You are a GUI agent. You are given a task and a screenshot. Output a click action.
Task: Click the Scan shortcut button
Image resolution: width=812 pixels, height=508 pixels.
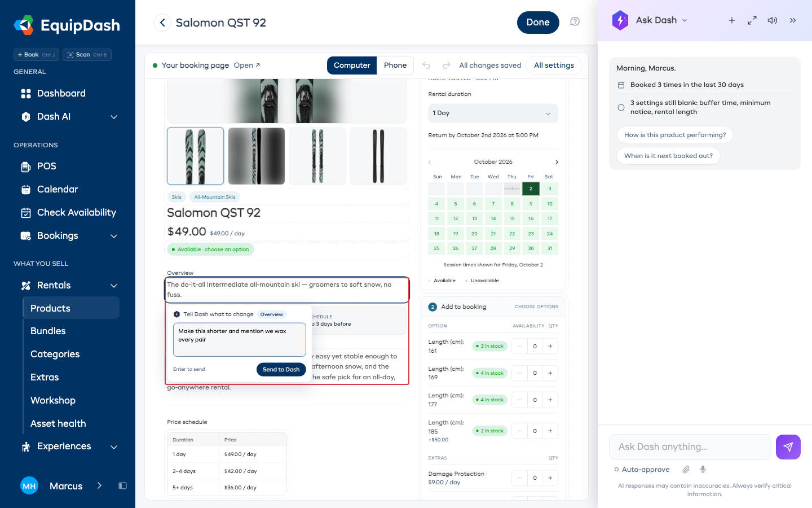(x=87, y=55)
